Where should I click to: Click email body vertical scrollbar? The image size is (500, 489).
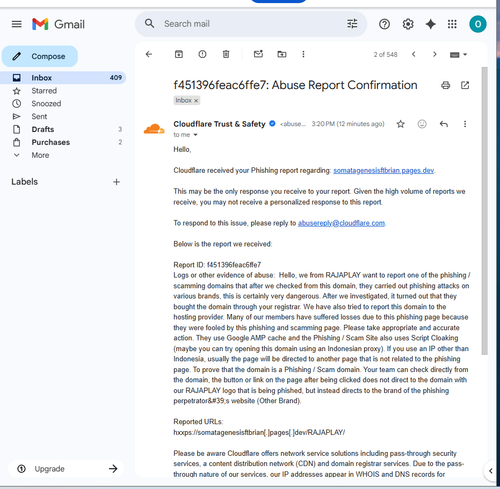485,211
